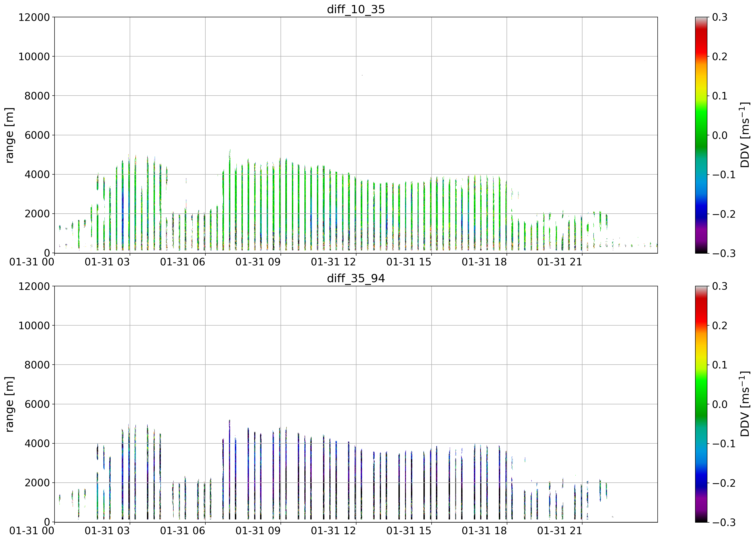Click the 4000 y-tick in diff_35_94 plot

(37, 444)
